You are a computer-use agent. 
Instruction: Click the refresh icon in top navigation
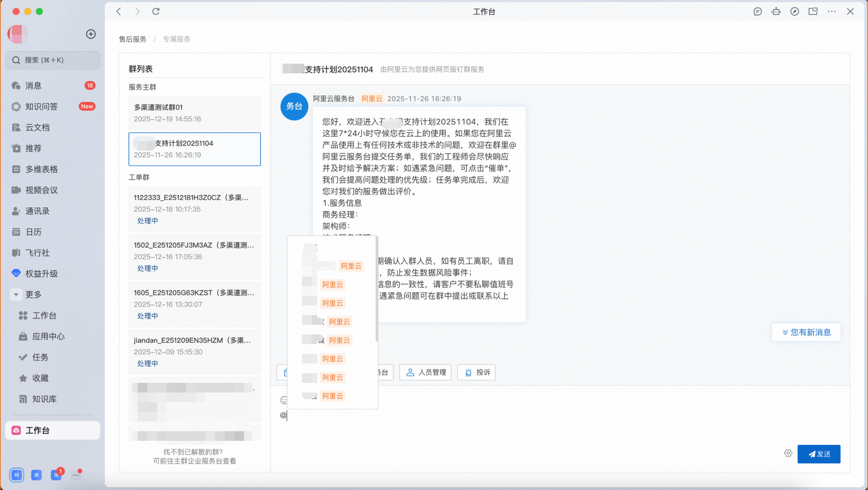[156, 12]
